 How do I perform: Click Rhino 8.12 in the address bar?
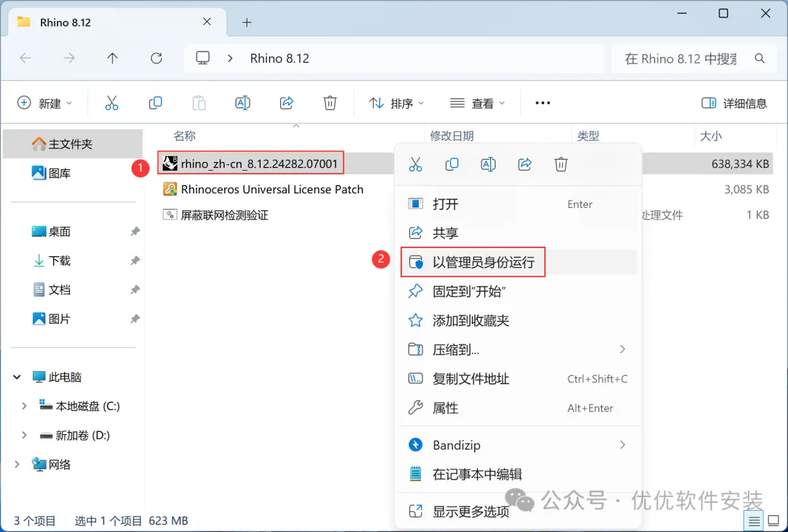coord(279,58)
